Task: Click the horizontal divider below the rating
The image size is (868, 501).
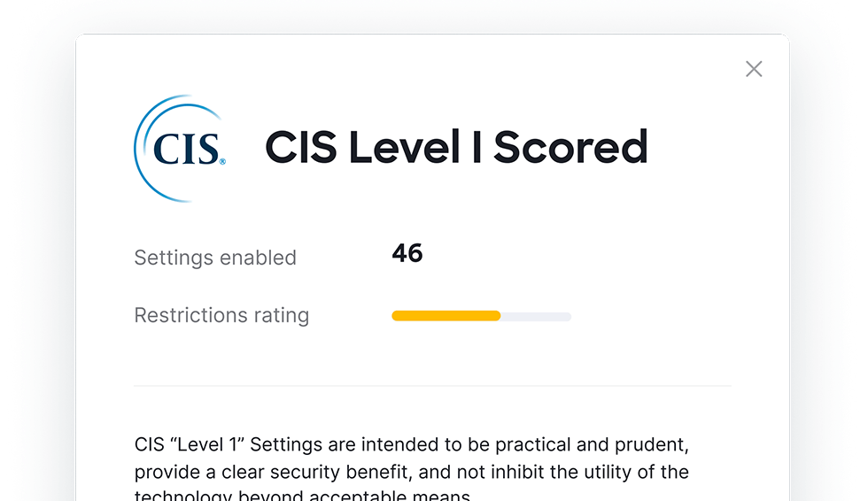Action: pyautogui.click(x=432, y=386)
